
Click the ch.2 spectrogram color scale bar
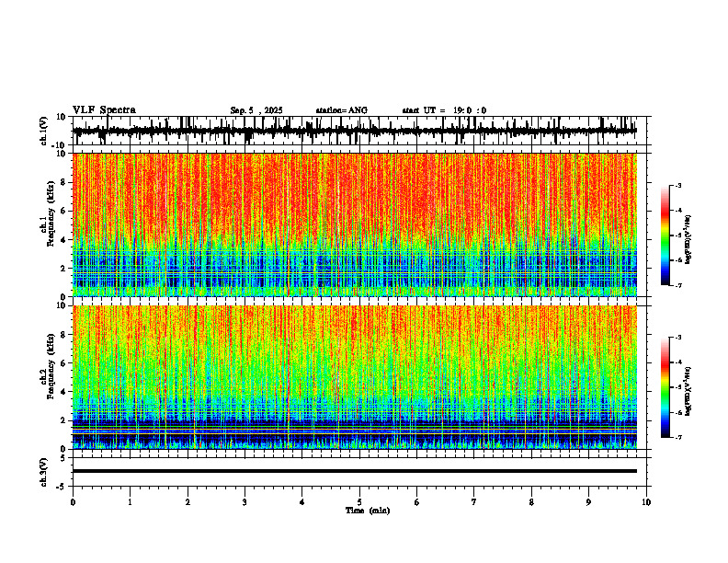665,387
